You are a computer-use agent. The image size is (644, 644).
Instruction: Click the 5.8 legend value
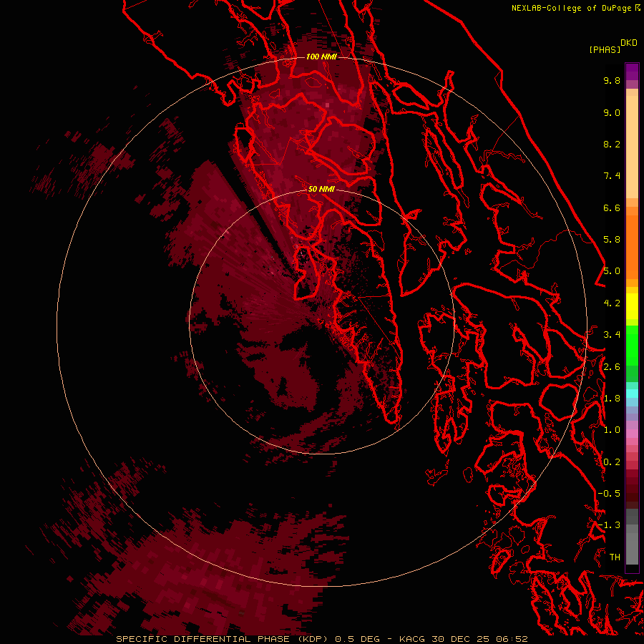(612, 240)
